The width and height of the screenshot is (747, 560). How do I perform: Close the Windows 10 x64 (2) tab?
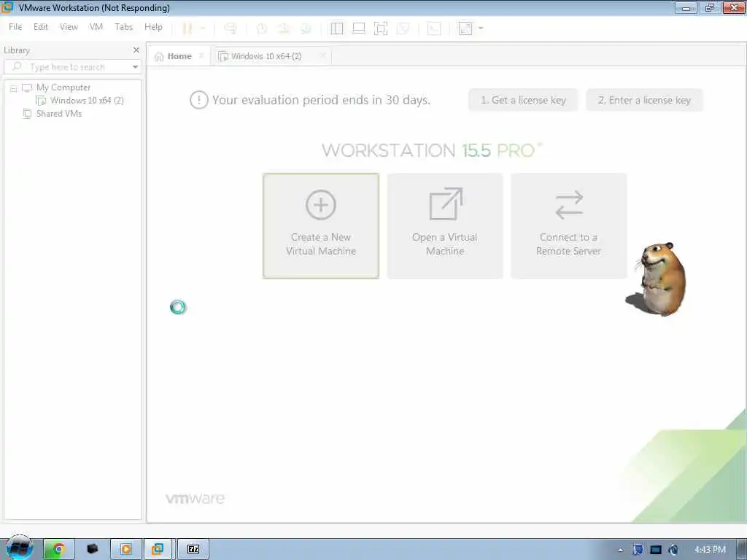[322, 55]
